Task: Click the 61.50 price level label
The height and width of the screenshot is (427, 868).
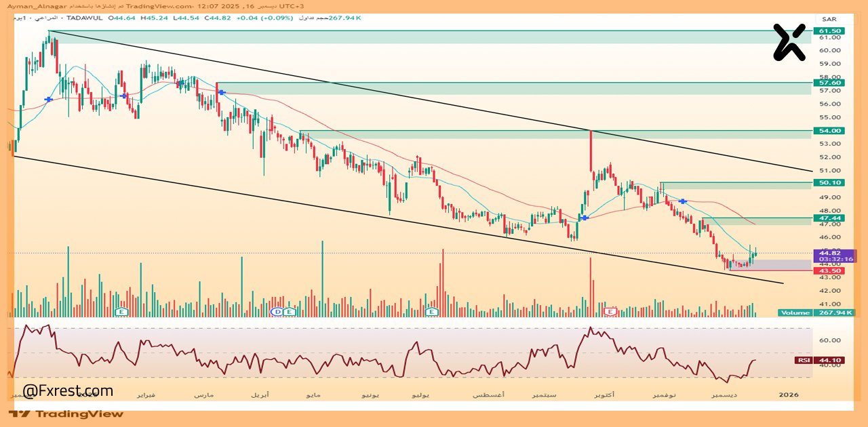Action: click(830, 31)
